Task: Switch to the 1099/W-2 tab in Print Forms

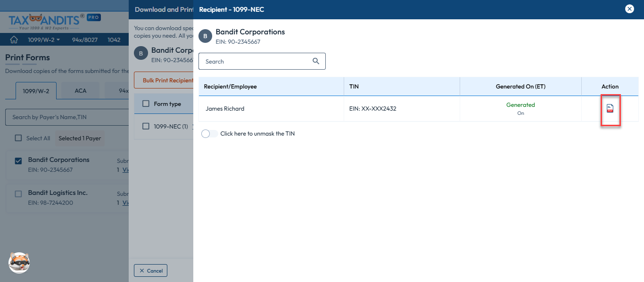Action: tap(36, 90)
